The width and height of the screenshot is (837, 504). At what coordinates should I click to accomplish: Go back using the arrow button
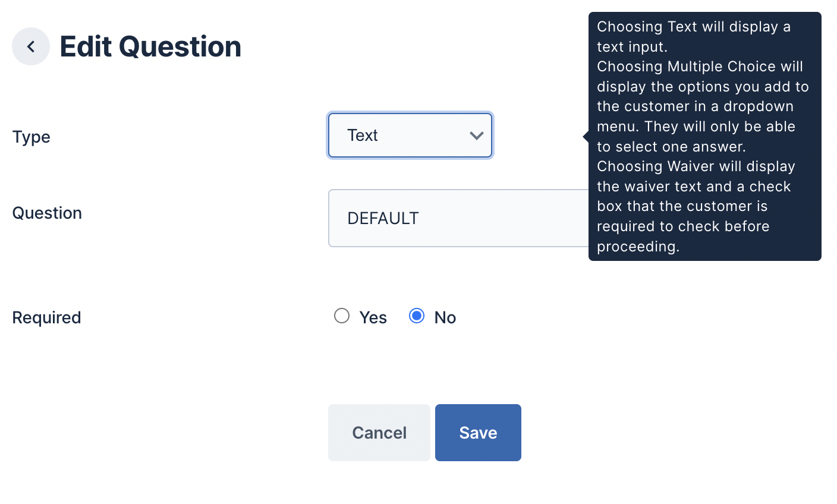(31, 46)
